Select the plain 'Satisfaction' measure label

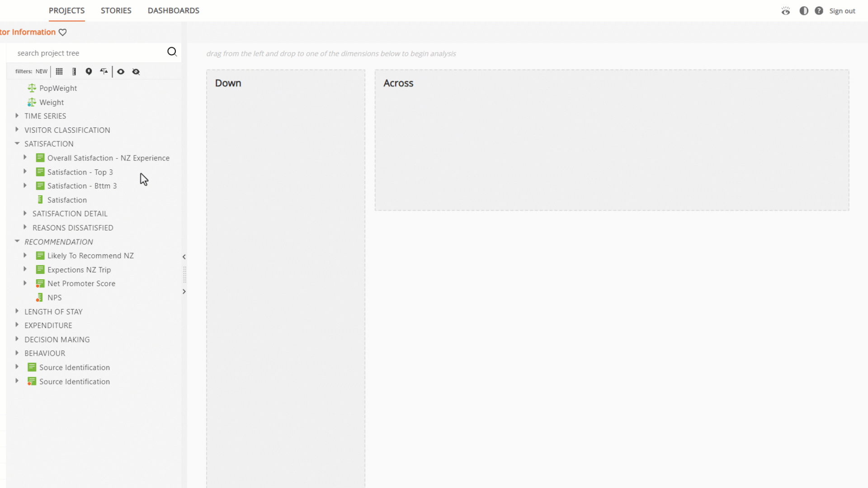coord(67,200)
